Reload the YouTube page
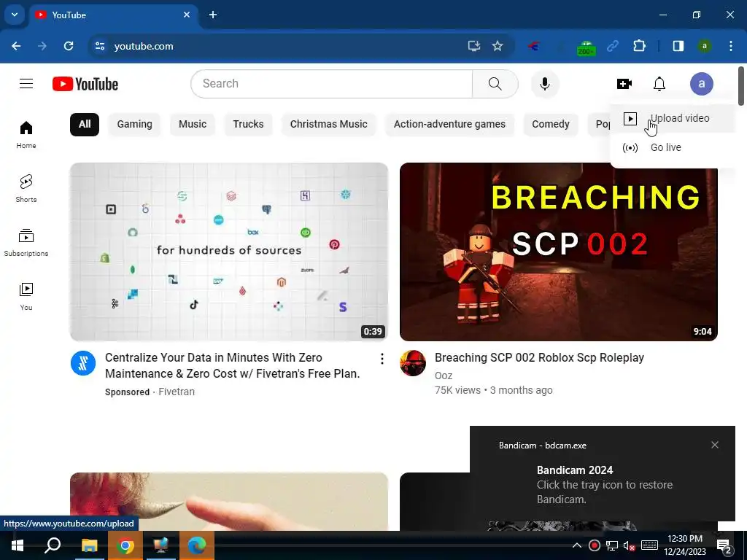This screenshot has height=560, width=747. (69, 46)
